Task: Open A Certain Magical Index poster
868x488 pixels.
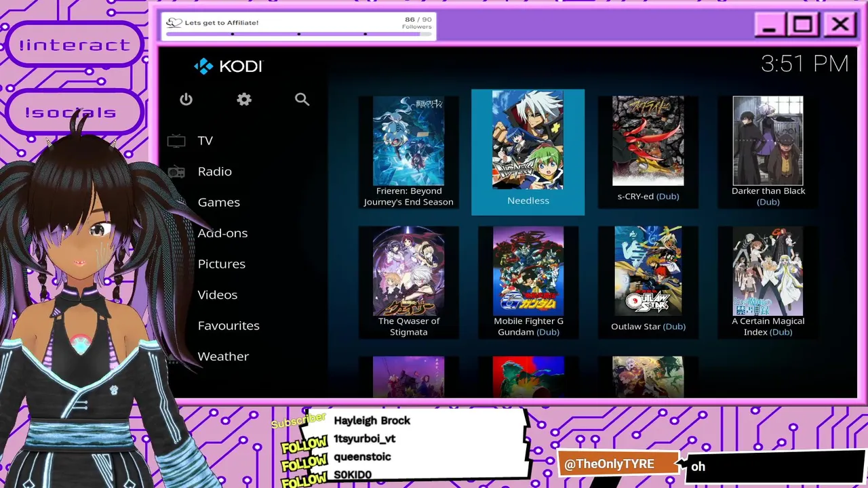Action: point(768,271)
